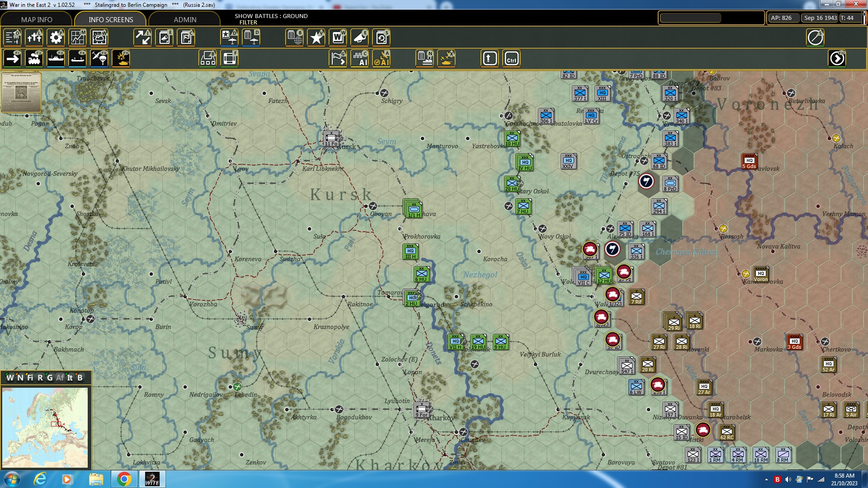Open the newspaper thumbnail at top-left
The height and width of the screenshot is (488, 868).
coord(21,92)
